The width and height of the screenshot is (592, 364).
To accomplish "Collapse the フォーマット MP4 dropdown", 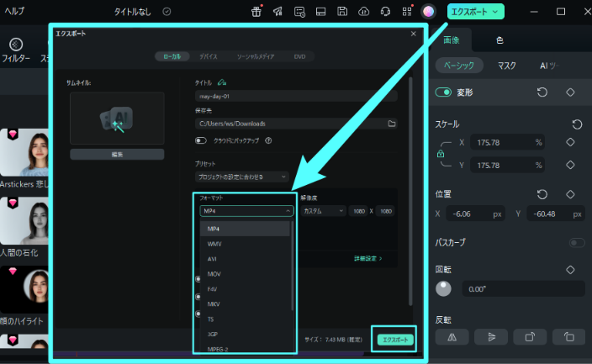I will pos(246,211).
